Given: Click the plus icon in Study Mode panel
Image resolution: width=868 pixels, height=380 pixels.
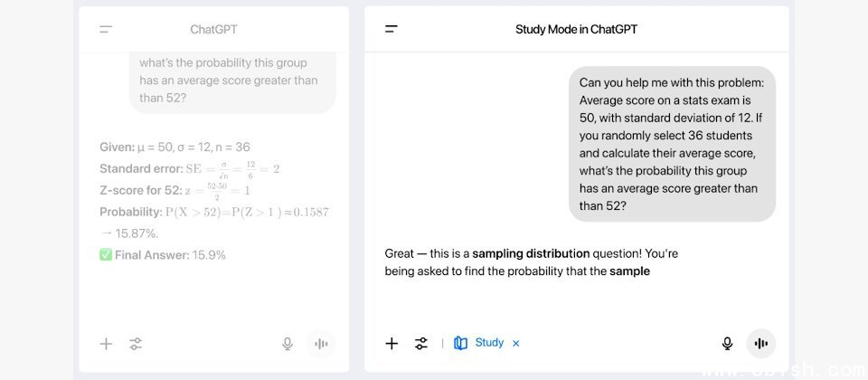Looking at the screenshot, I should 392,344.
